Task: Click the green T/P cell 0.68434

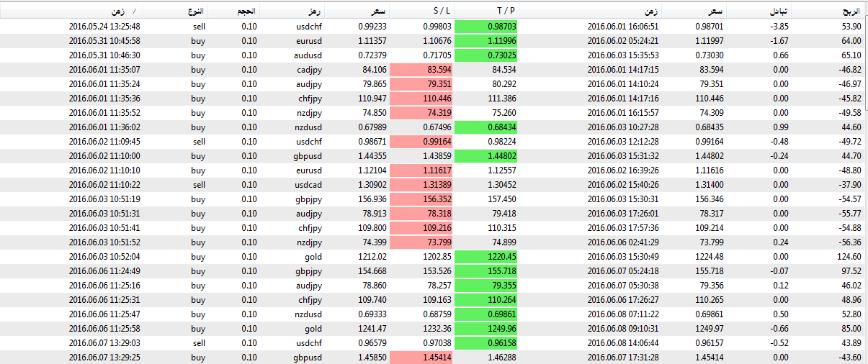Action: click(x=486, y=127)
